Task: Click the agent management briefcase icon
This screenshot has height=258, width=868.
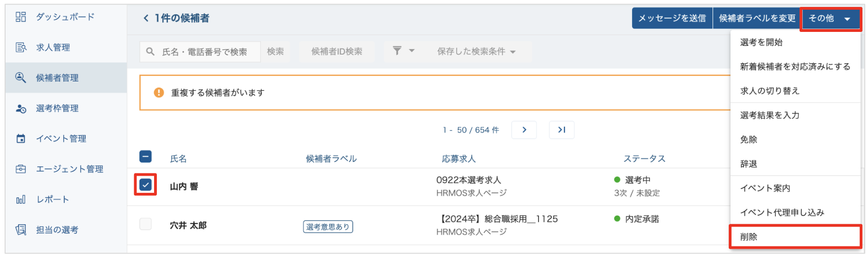Action: 21,169
